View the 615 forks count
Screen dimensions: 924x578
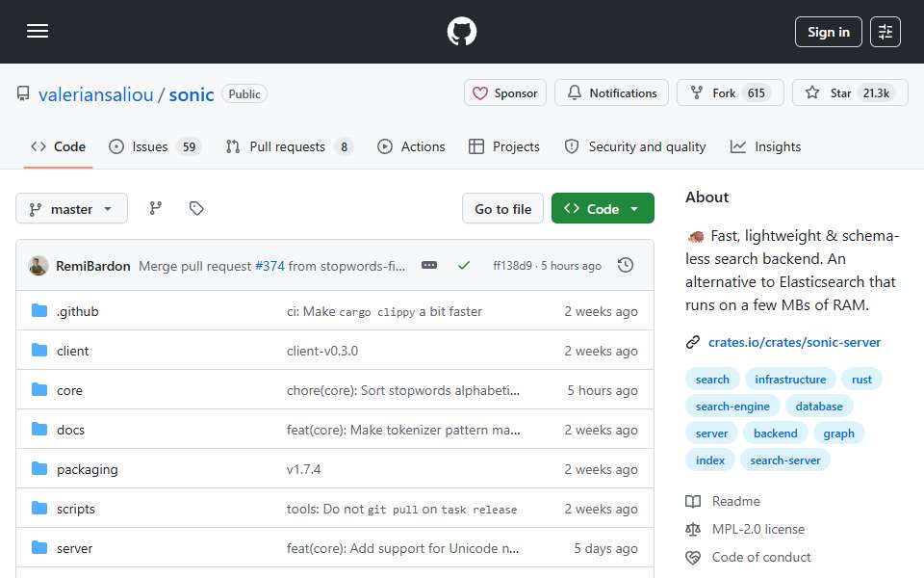click(x=757, y=93)
